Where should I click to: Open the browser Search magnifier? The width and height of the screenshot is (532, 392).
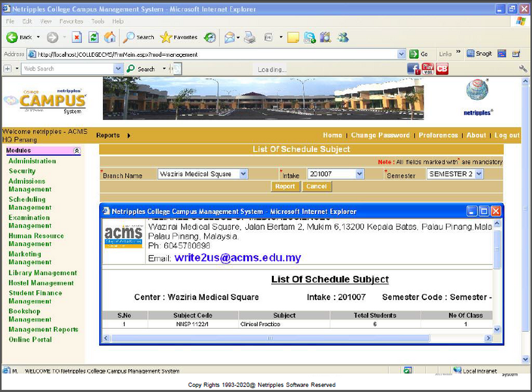pos(138,37)
